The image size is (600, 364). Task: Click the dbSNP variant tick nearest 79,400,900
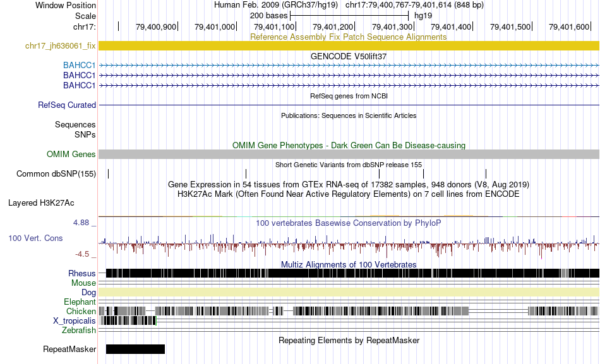[108, 173]
